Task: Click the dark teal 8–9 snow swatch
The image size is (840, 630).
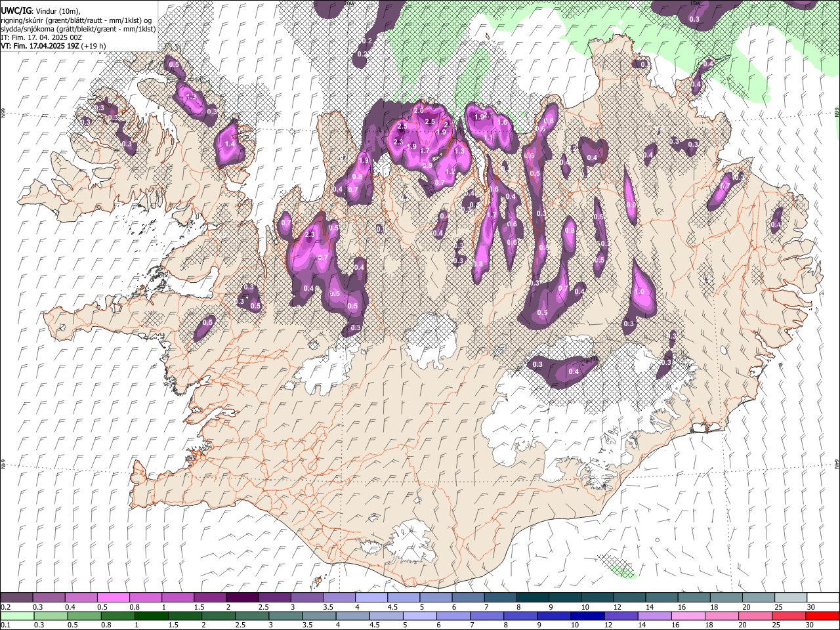Action: pos(532,598)
